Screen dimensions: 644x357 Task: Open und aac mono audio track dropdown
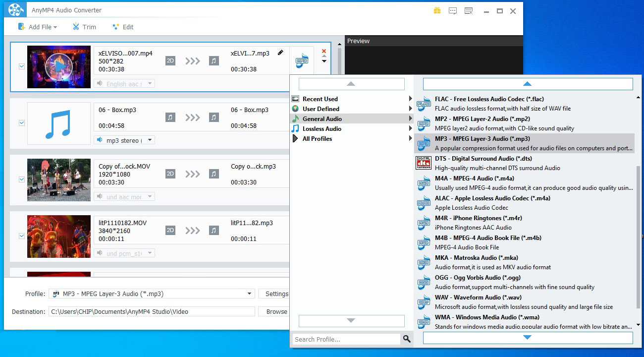click(124, 197)
